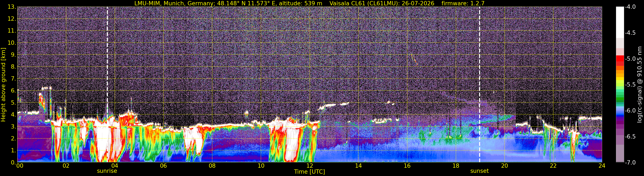The image size is (644, 176).
Task: Click the '8.' height tick label
Action: click(x=13, y=67)
